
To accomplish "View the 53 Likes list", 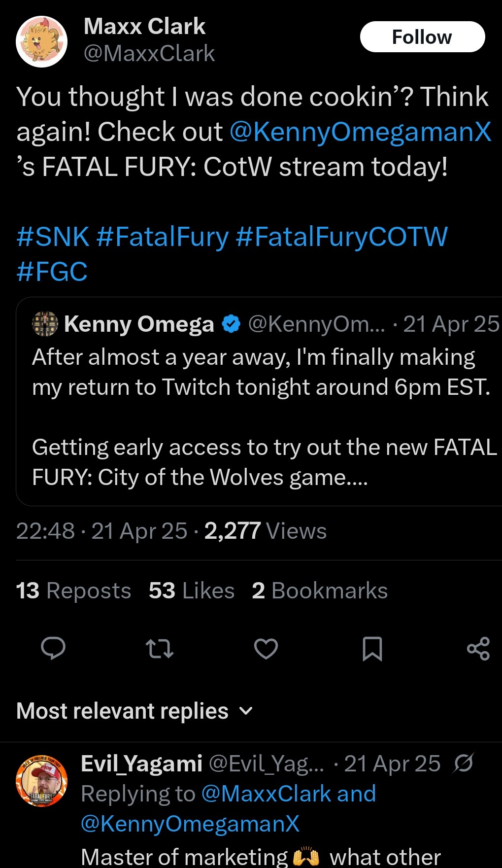I will click(x=191, y=590).
